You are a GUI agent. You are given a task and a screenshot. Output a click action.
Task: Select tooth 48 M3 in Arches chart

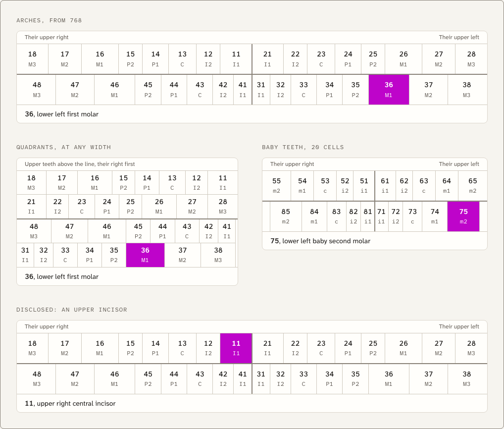pyautogui.click(x=36, y=90)
